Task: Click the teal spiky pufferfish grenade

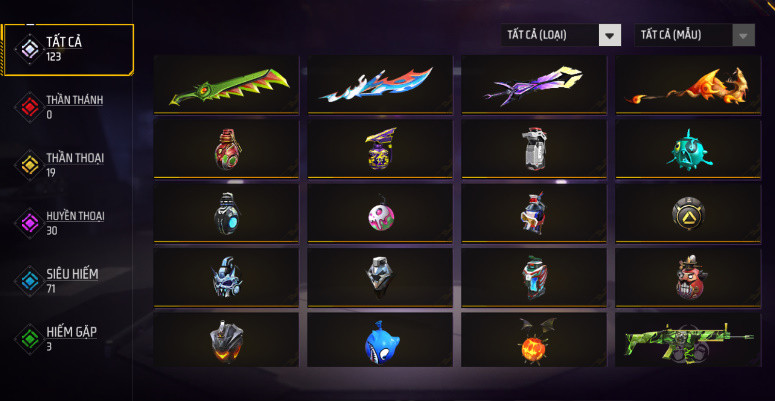Action: (x=688, y=149)
